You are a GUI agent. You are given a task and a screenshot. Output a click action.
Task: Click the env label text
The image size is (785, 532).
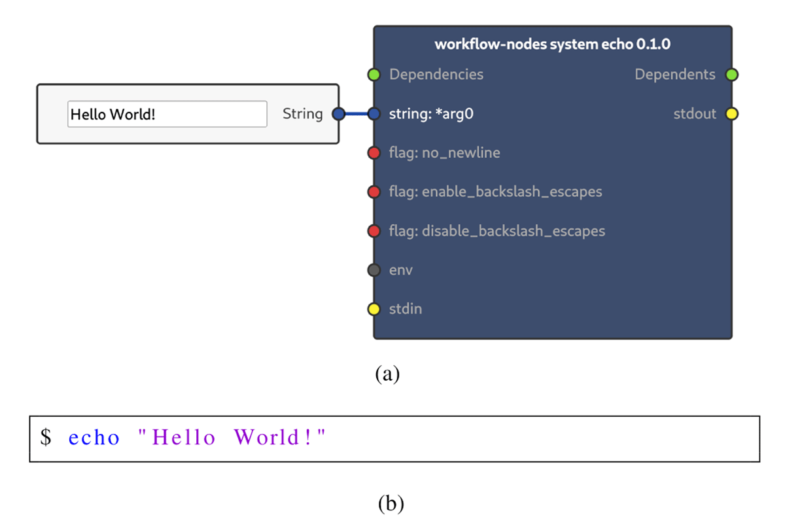(400, 270)
